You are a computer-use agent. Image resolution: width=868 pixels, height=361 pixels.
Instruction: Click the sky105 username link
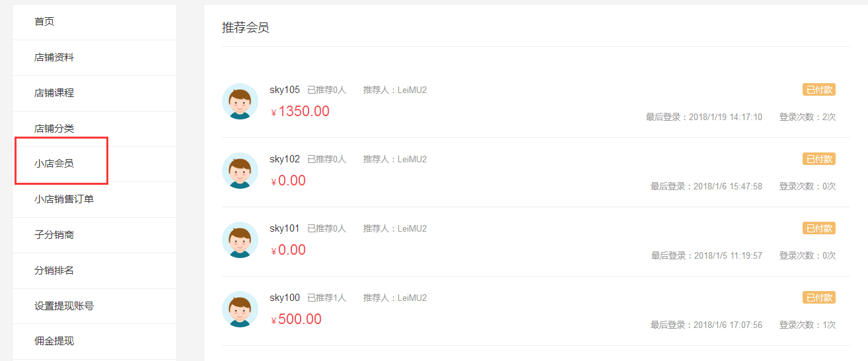click(285, 90)
